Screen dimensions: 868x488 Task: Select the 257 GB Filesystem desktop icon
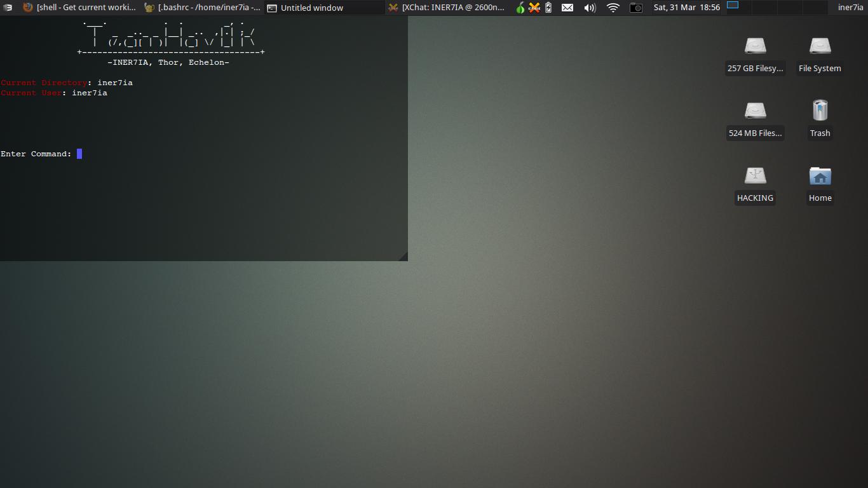[x=756, y=56]
